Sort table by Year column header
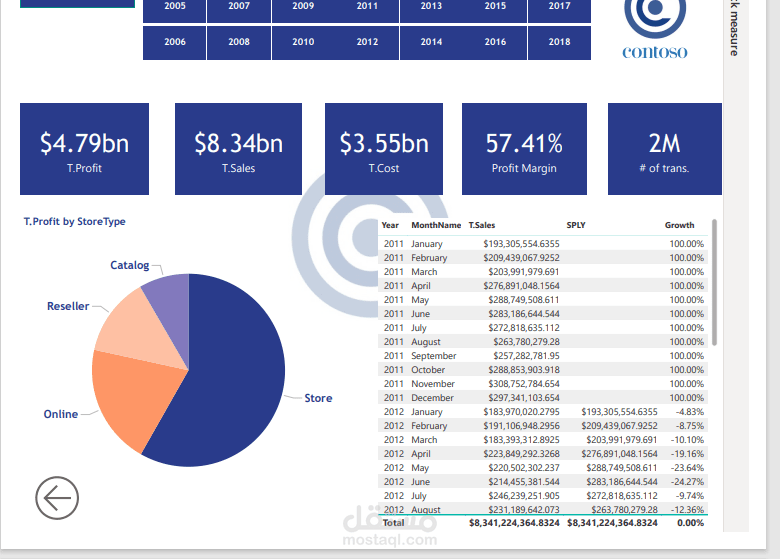This screenshot has width=780, height=559. 390,225
